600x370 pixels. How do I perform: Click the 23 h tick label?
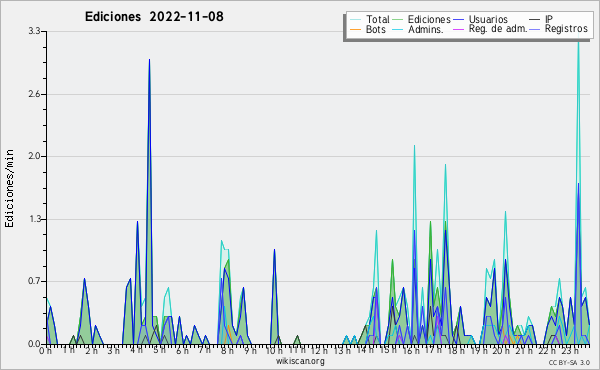pyautogui.click(x=570, y=351)
